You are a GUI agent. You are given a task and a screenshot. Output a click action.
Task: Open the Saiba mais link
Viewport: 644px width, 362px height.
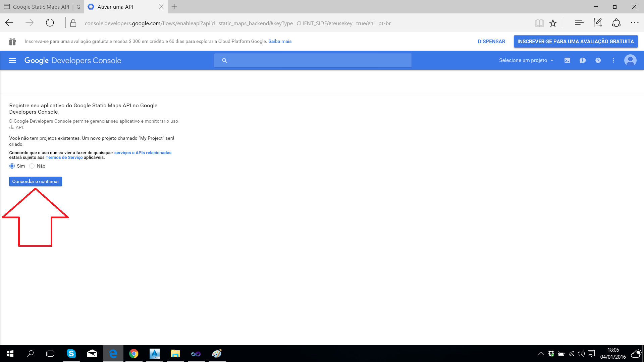[x=280, y=42]
